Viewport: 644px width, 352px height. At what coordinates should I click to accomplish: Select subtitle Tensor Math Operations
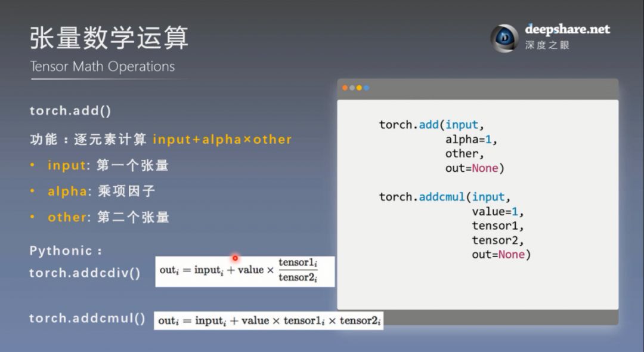tap(103, 67)
